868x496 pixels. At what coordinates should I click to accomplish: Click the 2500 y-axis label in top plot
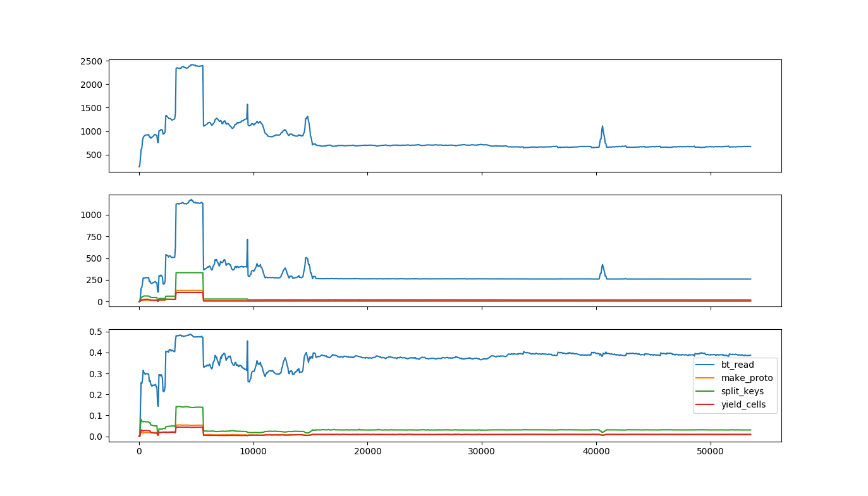tap(92, 61)
